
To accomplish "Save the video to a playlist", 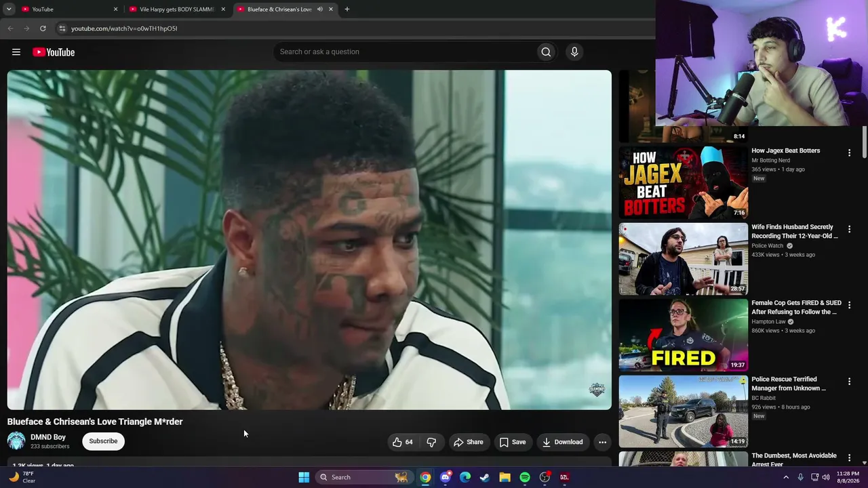I will (x=513, y=442).
